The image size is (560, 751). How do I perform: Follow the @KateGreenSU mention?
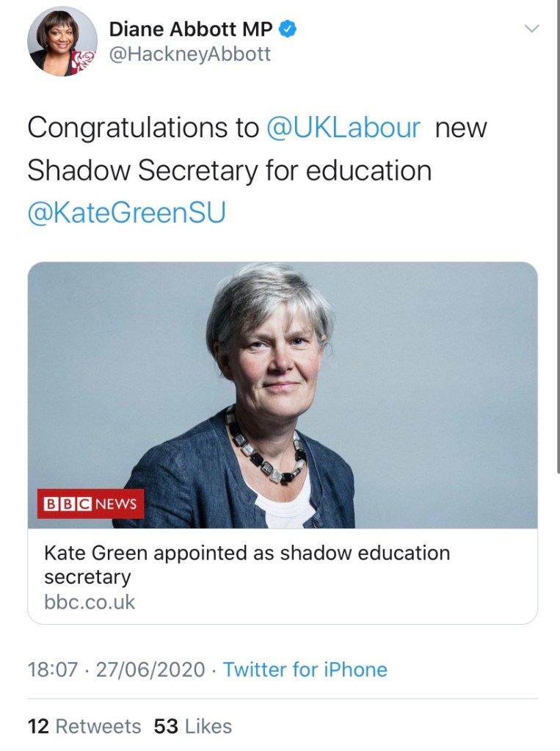(126, 213)
